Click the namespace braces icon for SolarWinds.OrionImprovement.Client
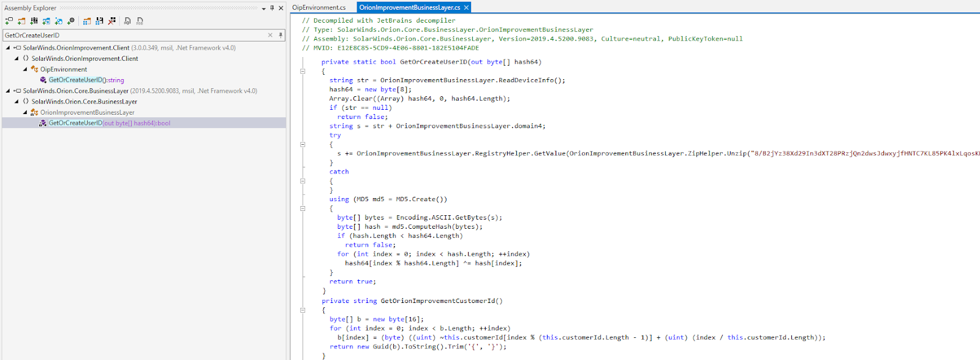The height and width of the screenshot is (360, 980). (26, 59)
